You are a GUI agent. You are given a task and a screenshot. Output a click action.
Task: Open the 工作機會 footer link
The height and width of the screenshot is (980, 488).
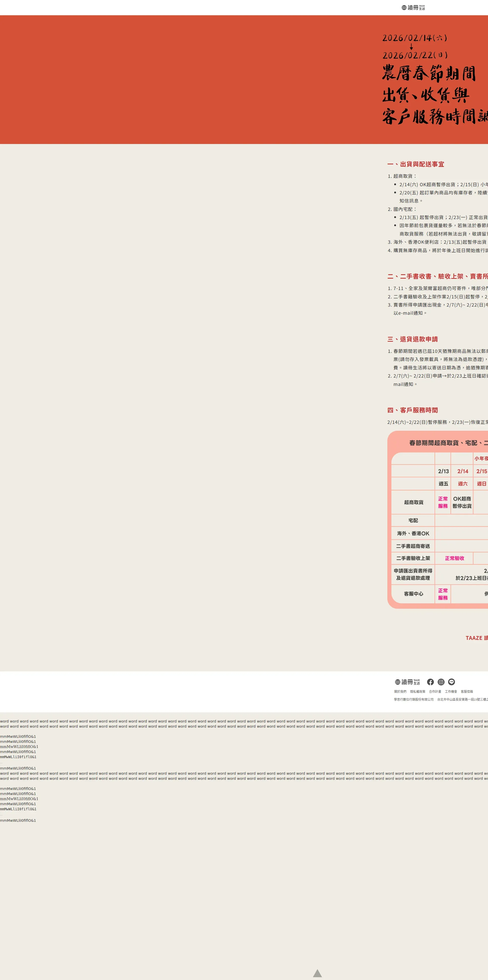(x=451, y=692)
